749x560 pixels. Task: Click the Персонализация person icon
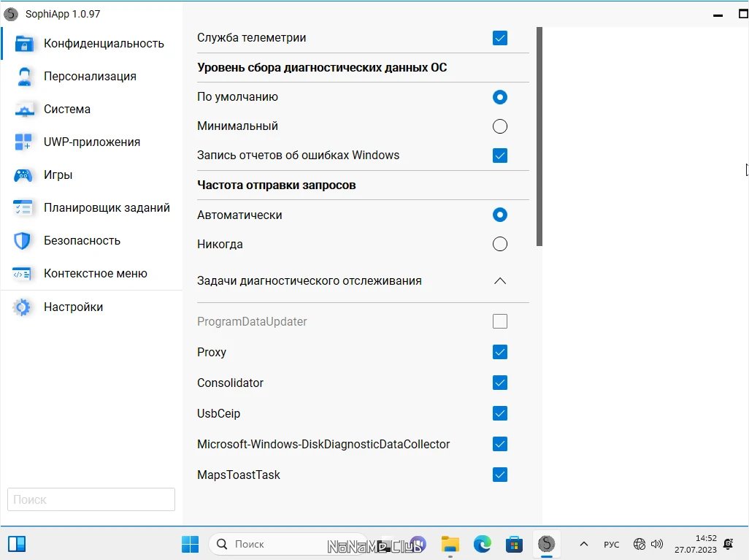24,77
